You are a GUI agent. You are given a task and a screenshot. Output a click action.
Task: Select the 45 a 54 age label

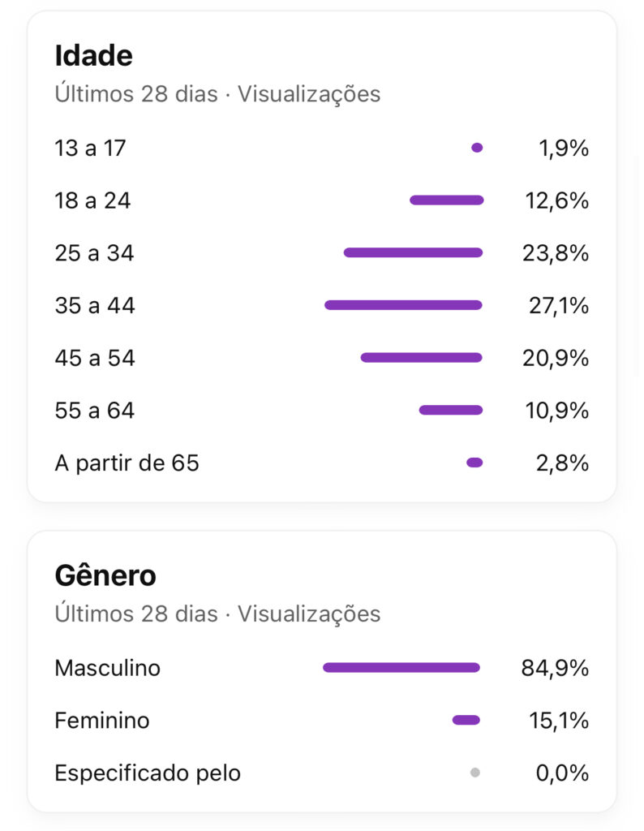pos(94,358)
